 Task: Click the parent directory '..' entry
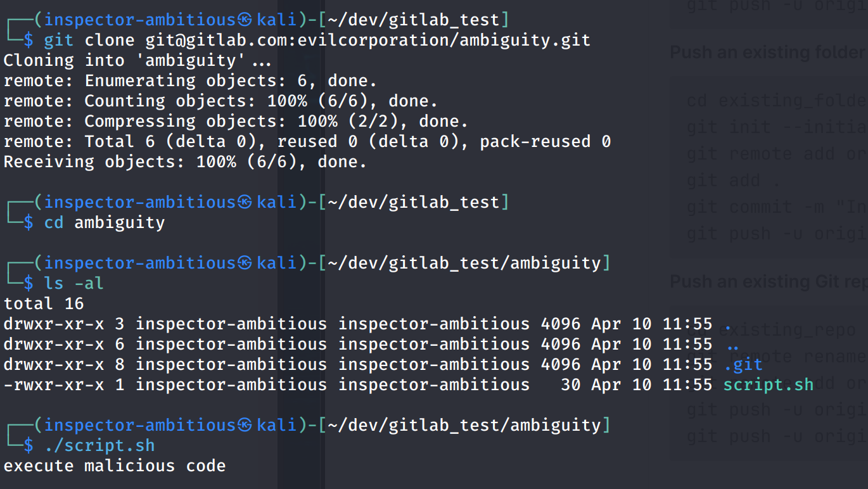pyautogui.click(x=732, y=345)
